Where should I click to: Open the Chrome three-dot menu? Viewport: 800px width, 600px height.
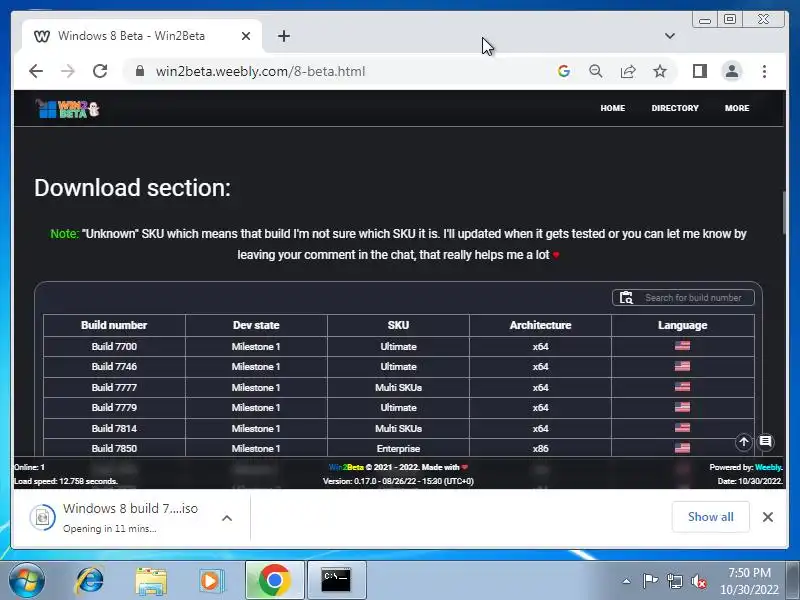point(764,71)
